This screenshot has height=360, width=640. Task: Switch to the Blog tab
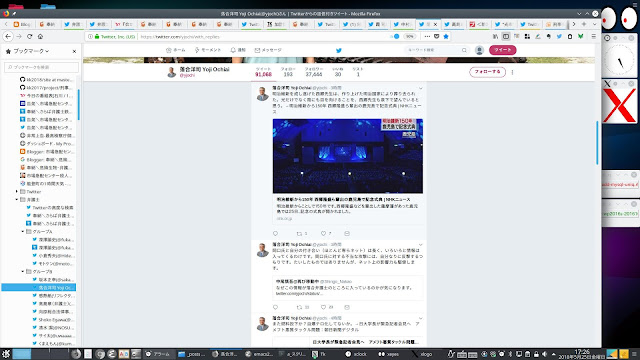click(22, 24)
